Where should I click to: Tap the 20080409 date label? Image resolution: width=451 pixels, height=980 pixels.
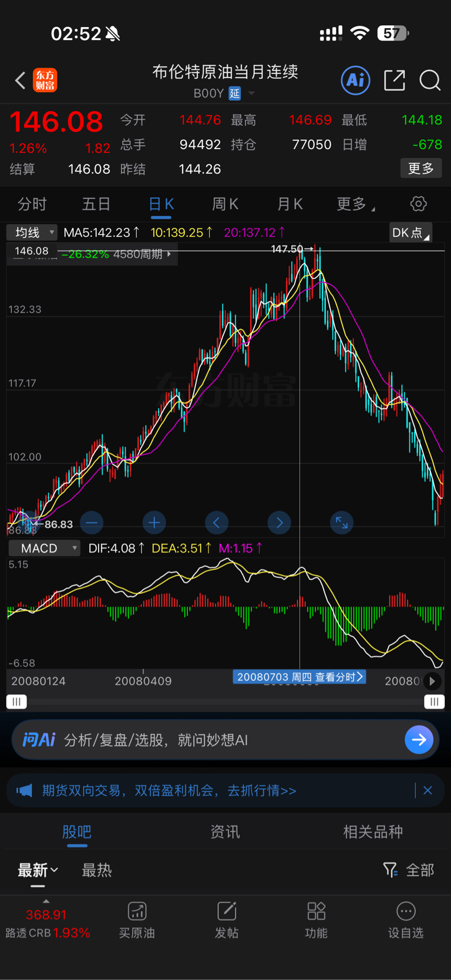click(x=143, y=681)
